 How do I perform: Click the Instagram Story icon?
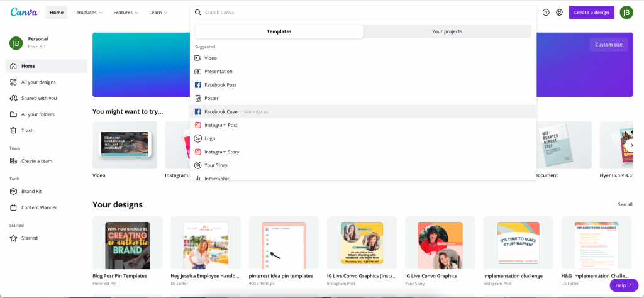[198, 152]
